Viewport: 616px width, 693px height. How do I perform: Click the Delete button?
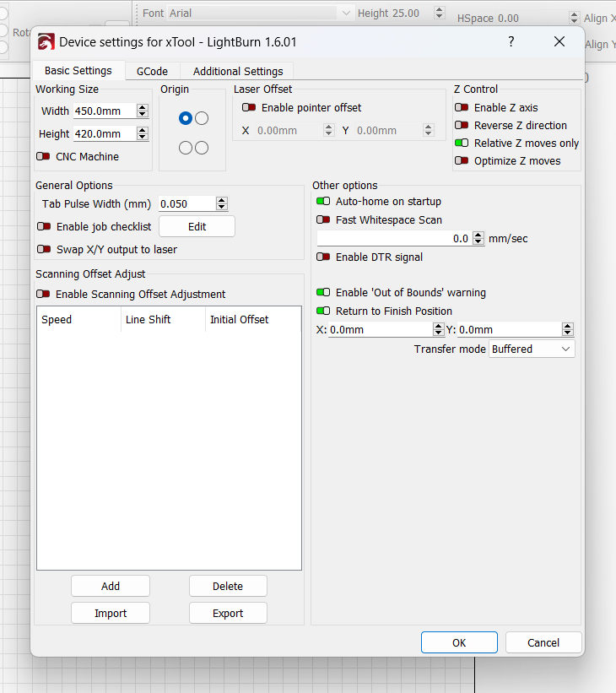[228, 586]
